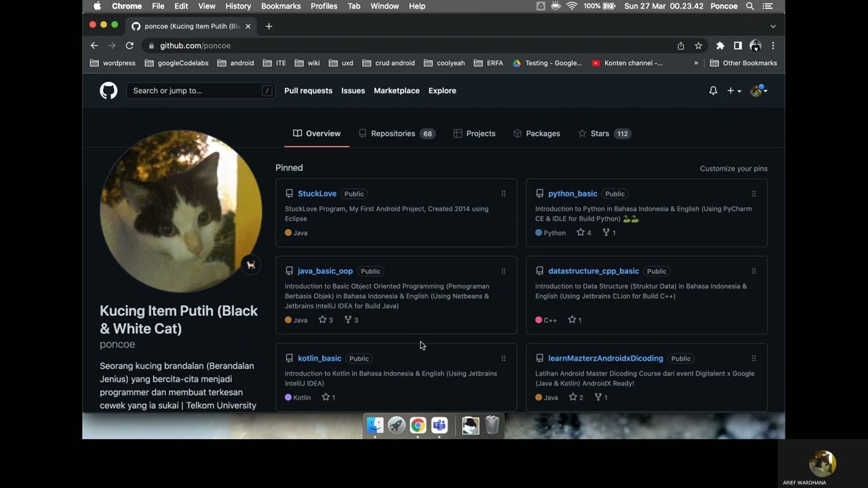
Task: Bookmark this page with the star icon
Action: 698,45
